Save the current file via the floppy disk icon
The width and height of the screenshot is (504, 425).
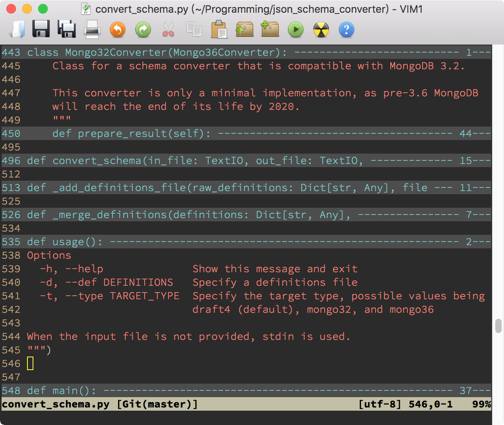[41, 29]
